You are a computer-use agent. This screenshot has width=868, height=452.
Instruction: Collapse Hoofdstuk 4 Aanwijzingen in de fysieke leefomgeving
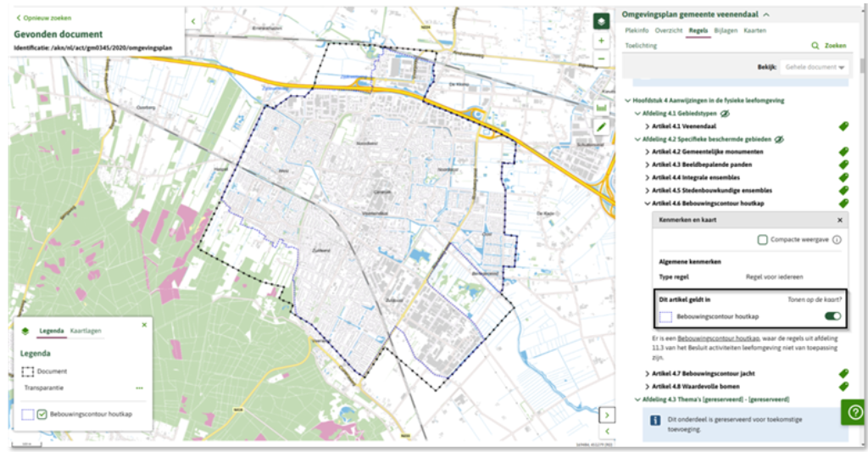click(628, 100)
